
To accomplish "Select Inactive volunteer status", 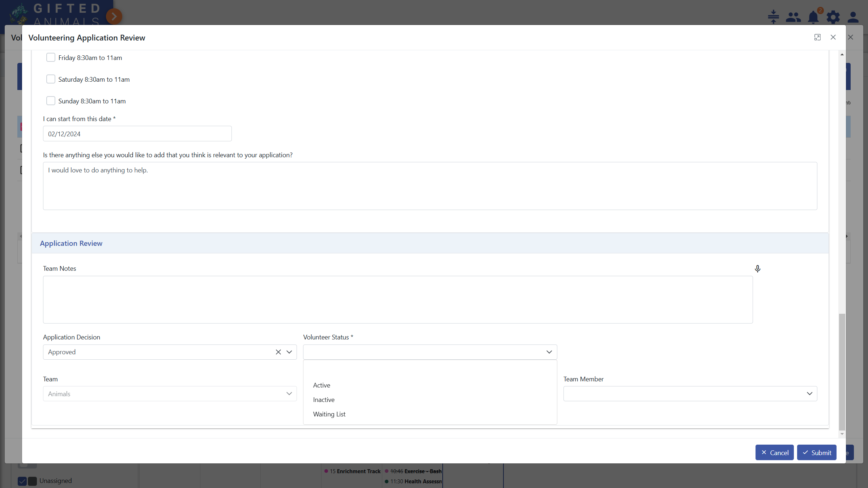I will (x=430, y=400).
